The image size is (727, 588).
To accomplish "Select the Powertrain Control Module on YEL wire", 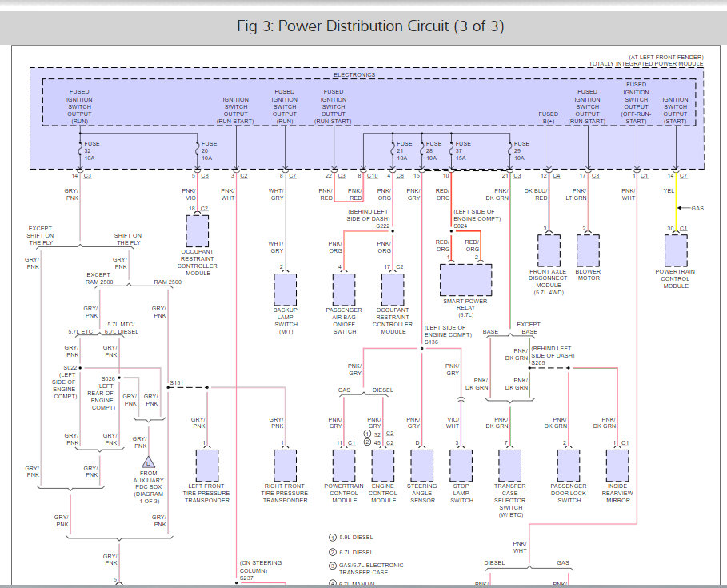I will tap(676, 250).
